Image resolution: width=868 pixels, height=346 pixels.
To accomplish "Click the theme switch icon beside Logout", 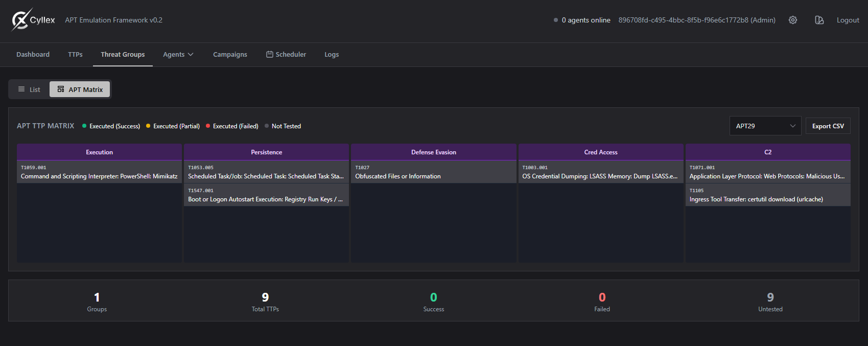I will click(x=819, y=20).
